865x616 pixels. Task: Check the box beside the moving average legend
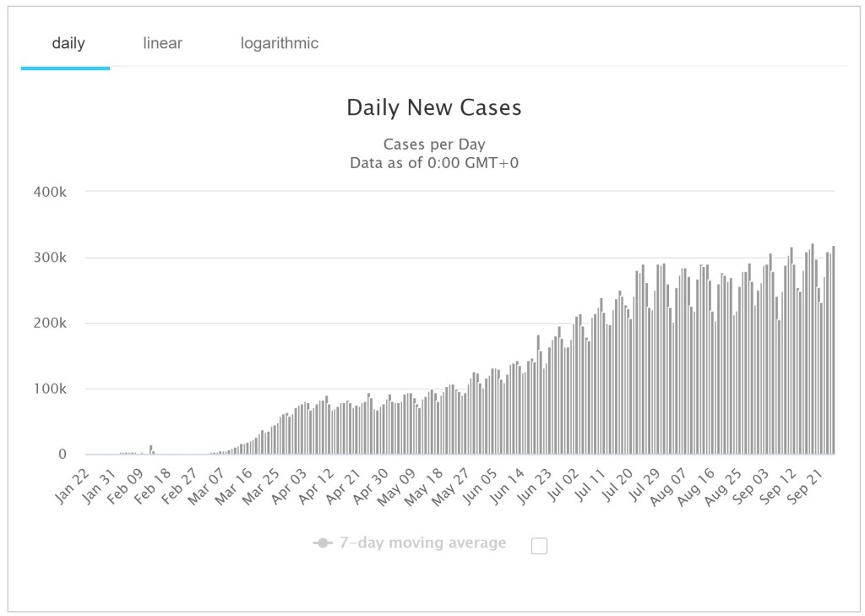539,546
